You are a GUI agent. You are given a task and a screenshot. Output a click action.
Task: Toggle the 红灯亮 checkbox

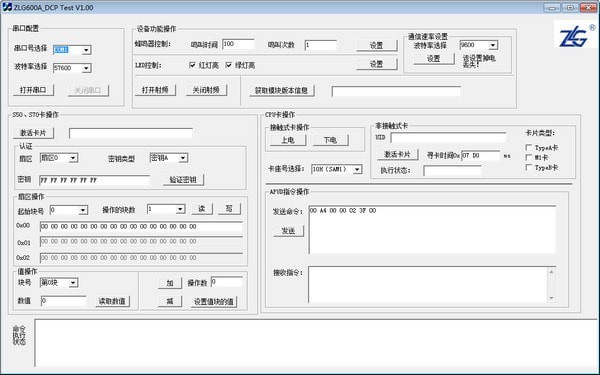click(192, 65)
